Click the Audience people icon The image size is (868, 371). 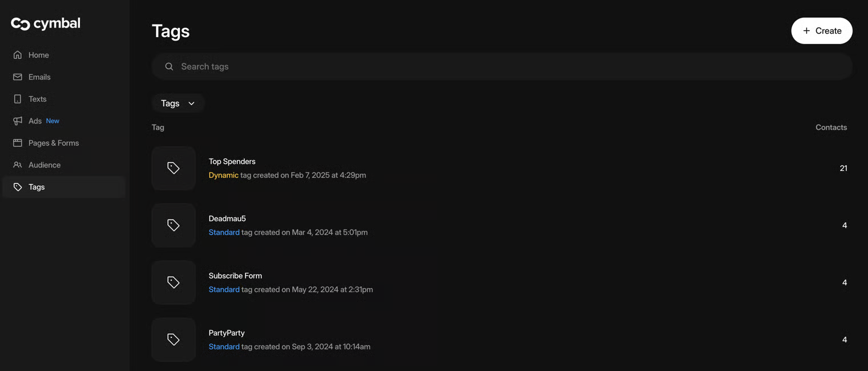click(18, 165)
